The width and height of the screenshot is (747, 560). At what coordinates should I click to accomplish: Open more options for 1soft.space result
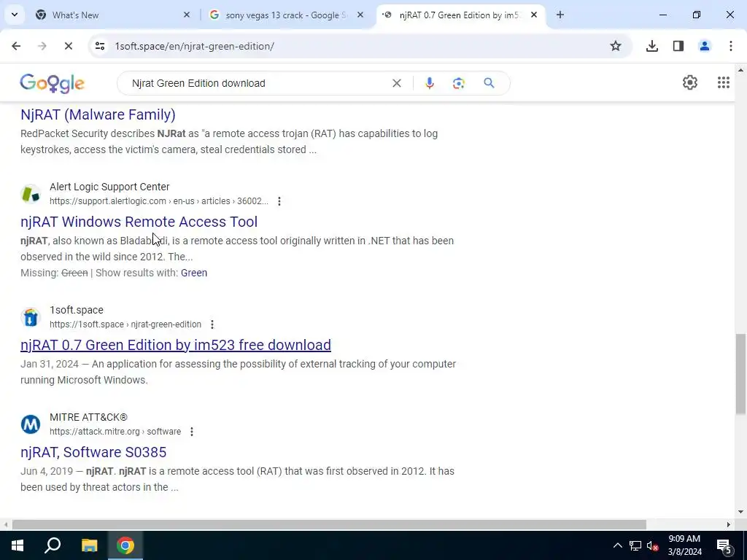pos(212,324)
